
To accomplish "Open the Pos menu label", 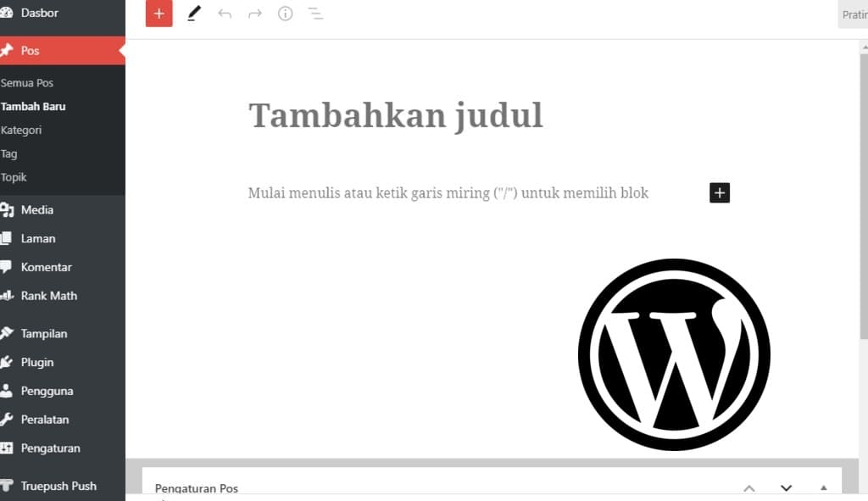I will [30, 50].
